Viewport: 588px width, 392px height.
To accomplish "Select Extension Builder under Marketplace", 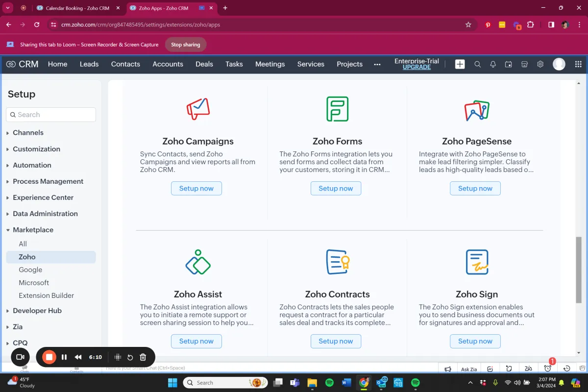I will click(x=47, y=296).
